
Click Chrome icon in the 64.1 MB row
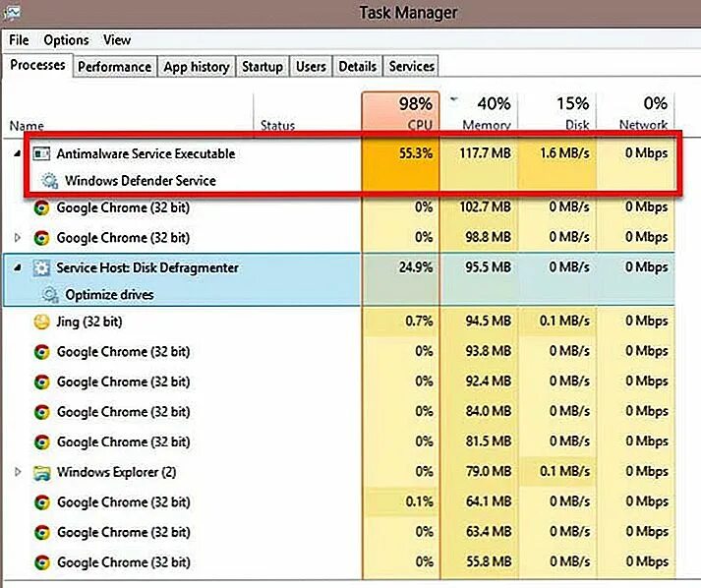(41, 502)
